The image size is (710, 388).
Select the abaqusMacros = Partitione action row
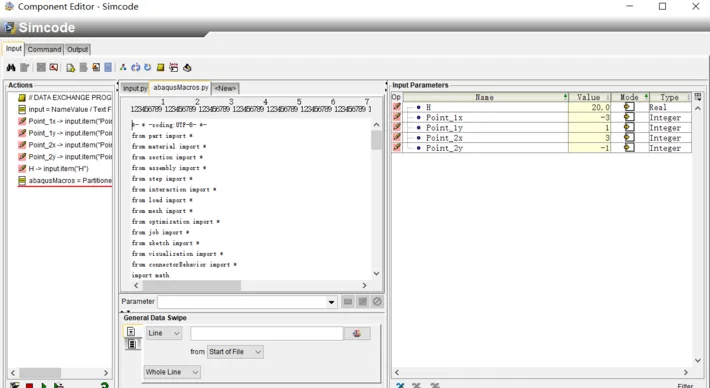[64, 180]
